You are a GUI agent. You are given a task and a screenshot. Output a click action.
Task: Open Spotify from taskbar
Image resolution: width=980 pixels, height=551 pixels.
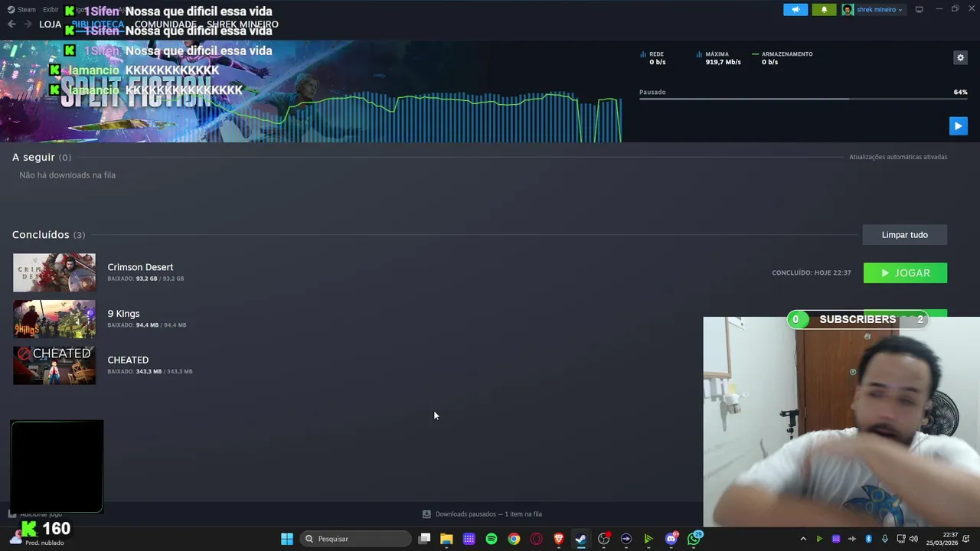492,539
